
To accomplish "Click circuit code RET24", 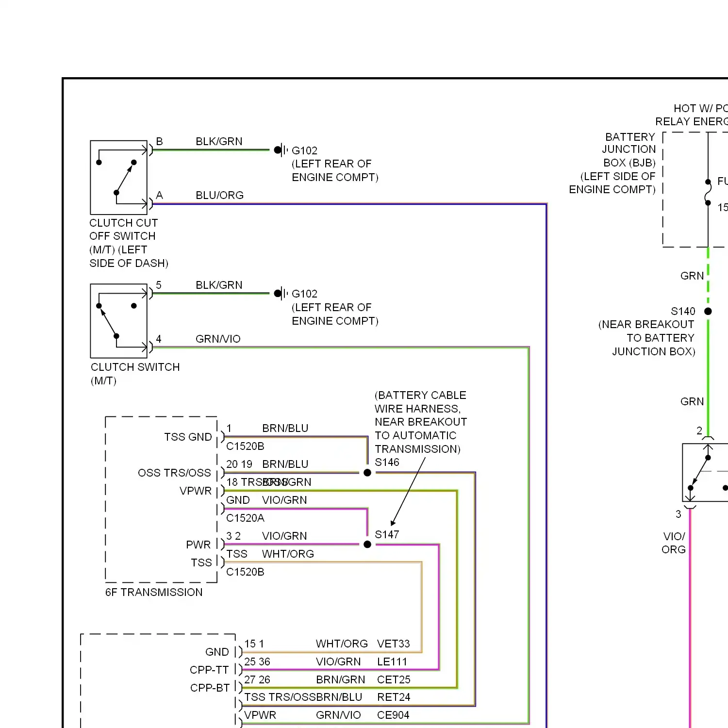I will point(394,697).
